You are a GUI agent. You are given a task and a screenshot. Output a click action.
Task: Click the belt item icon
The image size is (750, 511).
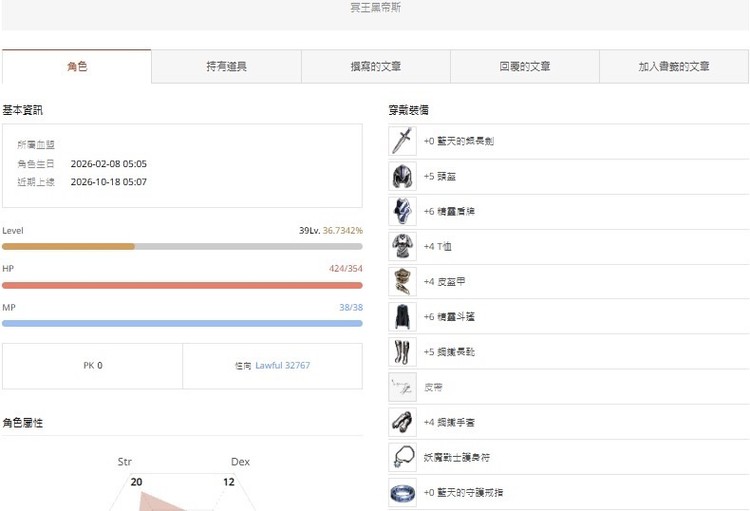pos(402,387)
